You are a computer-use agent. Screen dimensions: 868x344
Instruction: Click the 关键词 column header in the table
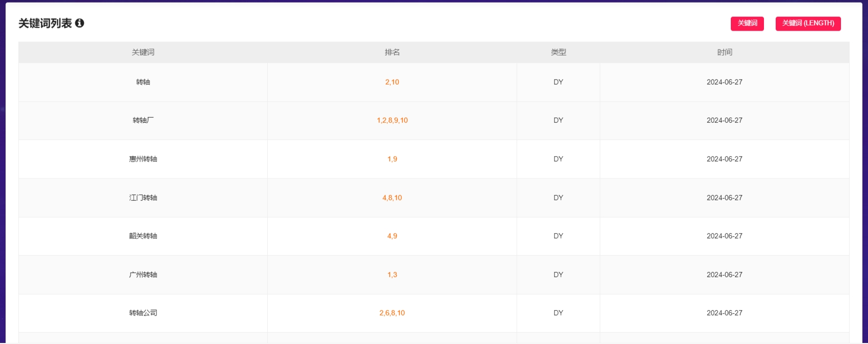143,52
